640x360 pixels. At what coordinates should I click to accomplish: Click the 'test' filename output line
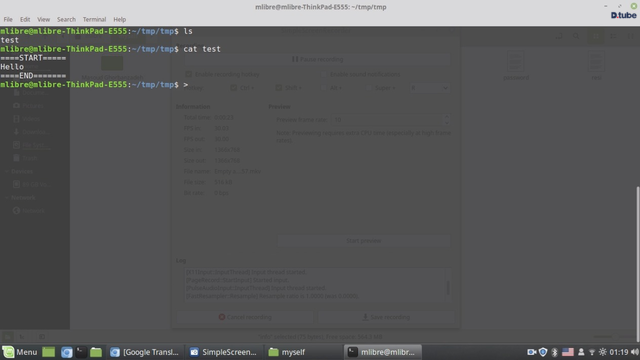tap(9, 40)
